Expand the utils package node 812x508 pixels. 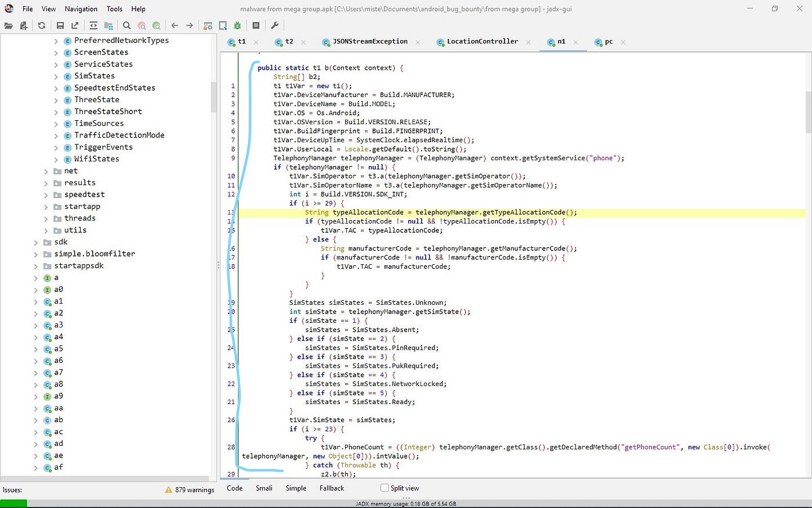pyautogui.click(x=46, y=230)
